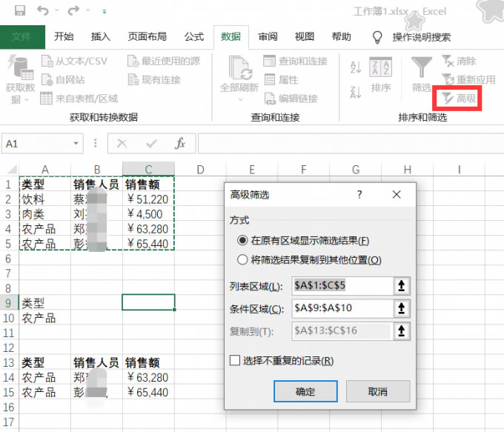Collapse dialog for list range (列表区域) selection
504x432 pixels.
pos(402,287)
